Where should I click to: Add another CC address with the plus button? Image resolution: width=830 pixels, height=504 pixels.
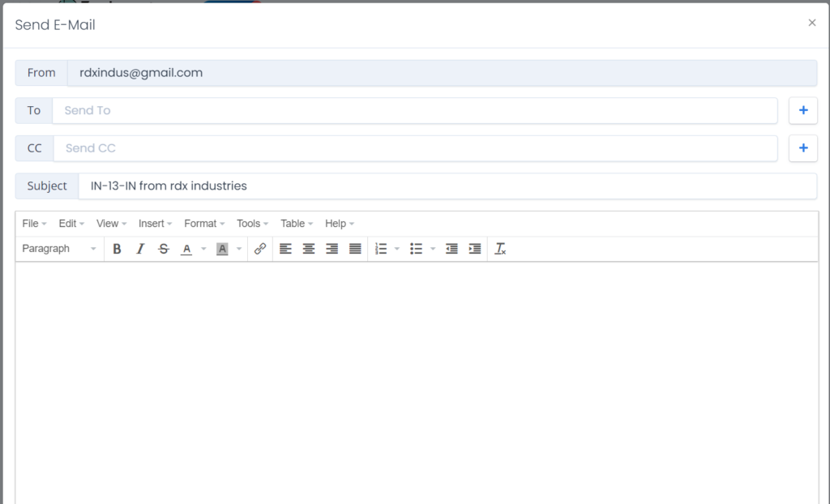pyautogui.click(x=803, y=148)
